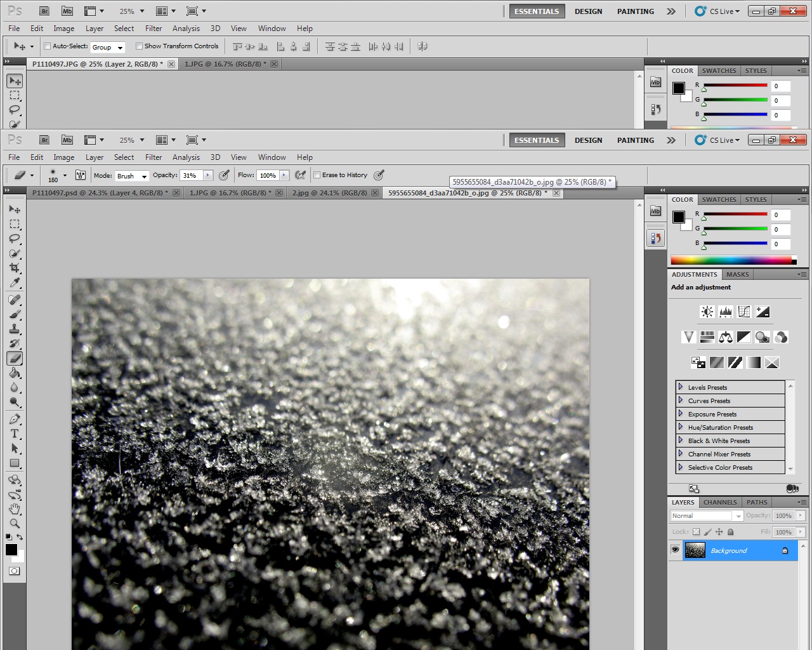The image size is (812, 650).
Task: Pick the Clone Stamp tool
Action: 15,329
